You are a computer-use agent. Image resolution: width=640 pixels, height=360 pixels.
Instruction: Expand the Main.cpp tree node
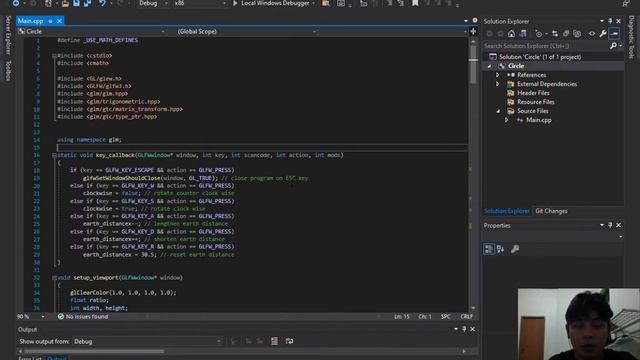pyautogui.click(x=507, y=120)
